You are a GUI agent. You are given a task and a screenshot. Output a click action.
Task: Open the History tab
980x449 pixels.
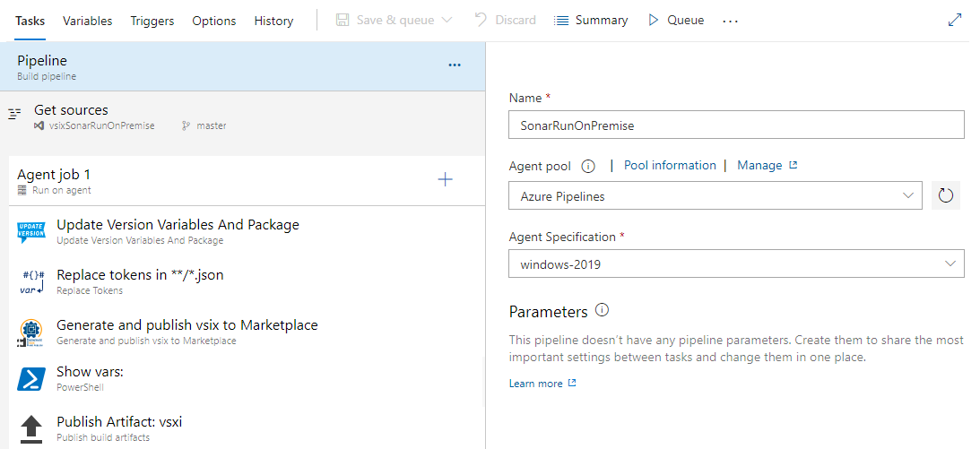click(x=273, y=21)
